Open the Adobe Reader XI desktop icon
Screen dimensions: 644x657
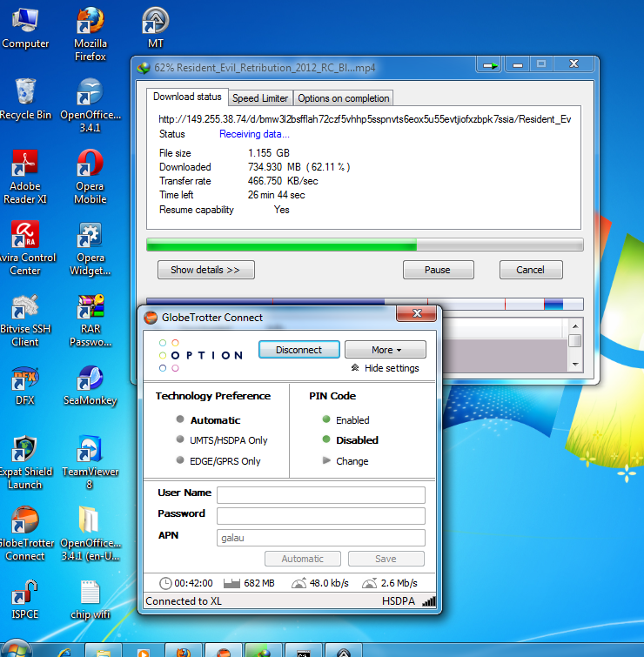pos(25,165)
